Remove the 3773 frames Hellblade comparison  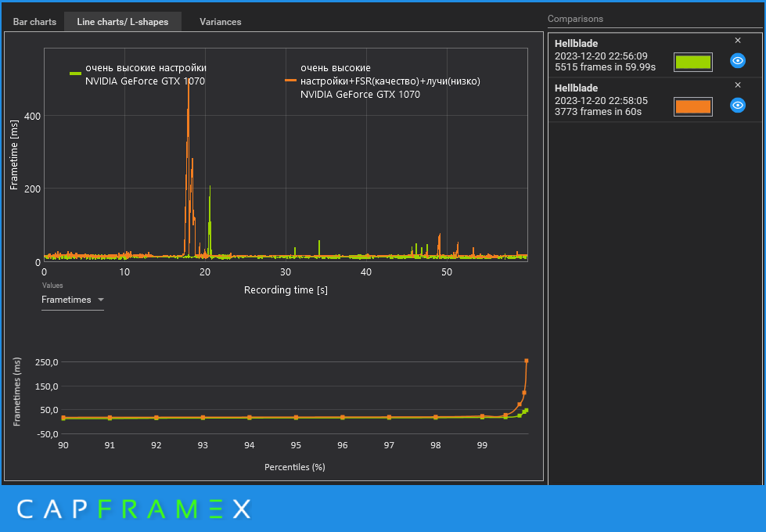738,85
